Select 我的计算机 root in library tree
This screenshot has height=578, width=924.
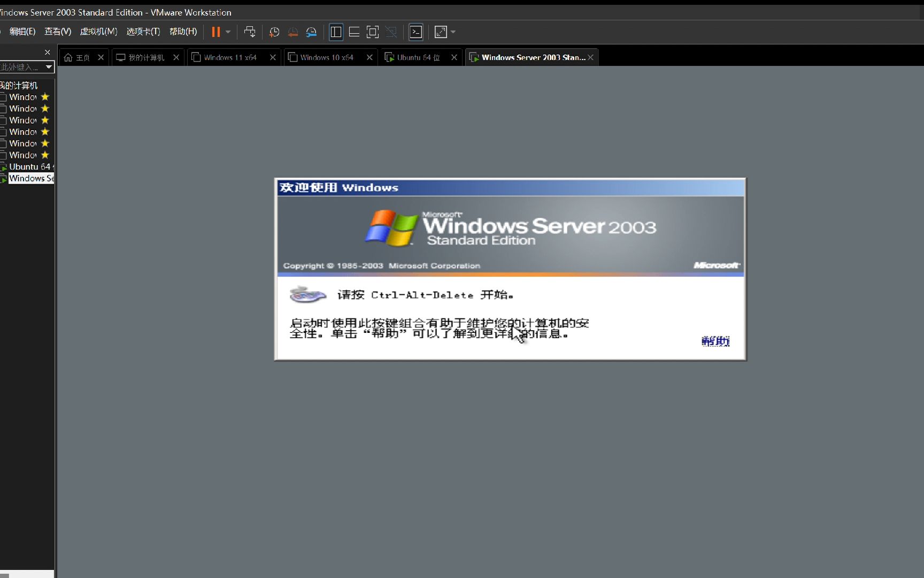[19, 85]
